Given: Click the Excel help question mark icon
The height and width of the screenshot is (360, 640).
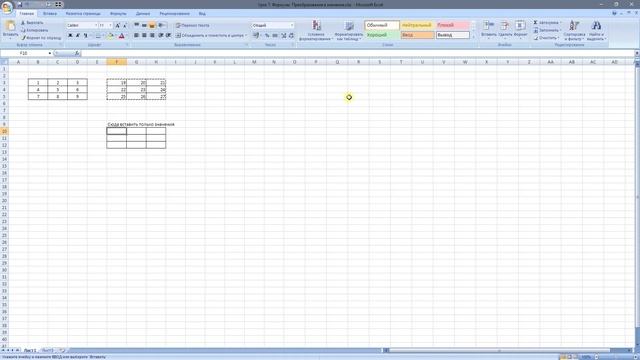Looking at the screenshot, I should [x=614, y=13].
